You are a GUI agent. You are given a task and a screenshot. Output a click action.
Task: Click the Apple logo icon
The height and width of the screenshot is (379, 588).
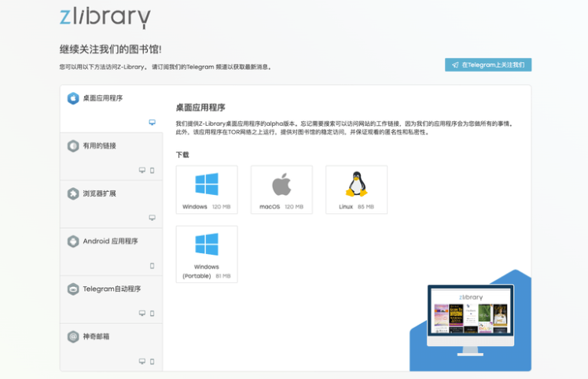click(x=281, y=184)
